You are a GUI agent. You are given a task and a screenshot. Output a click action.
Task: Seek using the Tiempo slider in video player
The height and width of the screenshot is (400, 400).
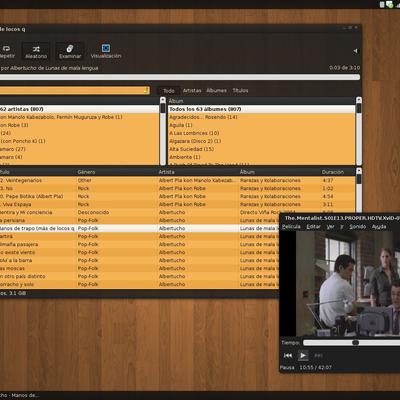[352, 342]
